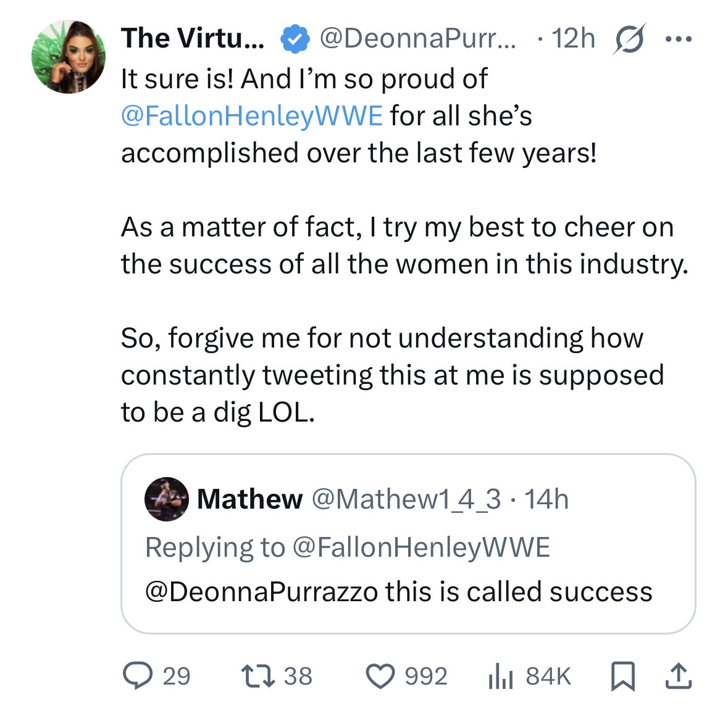Image resolution: width=728 pixels, height=716 pixels.
Task: Open Mathew's small profile avatar
Action: coord(166,499)
